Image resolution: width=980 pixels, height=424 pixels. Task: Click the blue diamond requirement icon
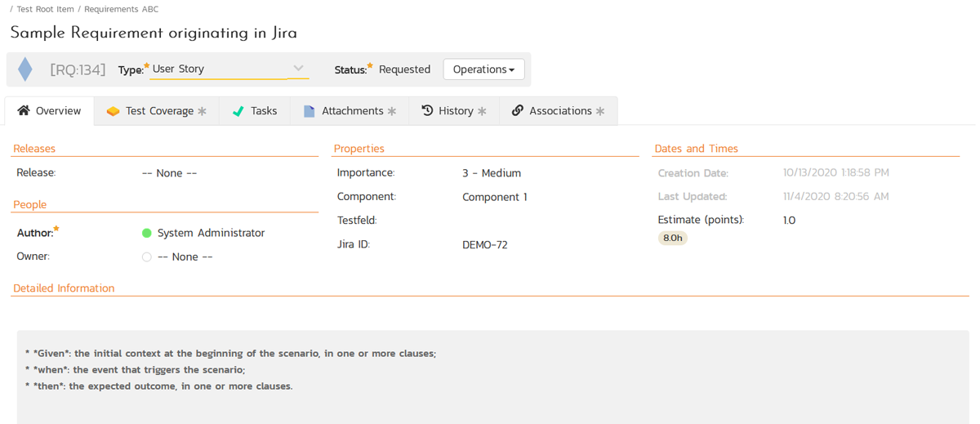(25, 69)
